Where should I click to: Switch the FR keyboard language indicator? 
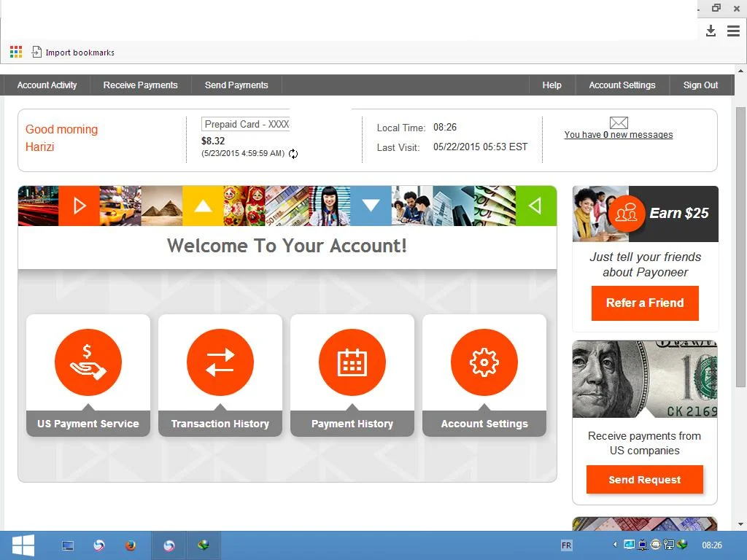point(566,545)
